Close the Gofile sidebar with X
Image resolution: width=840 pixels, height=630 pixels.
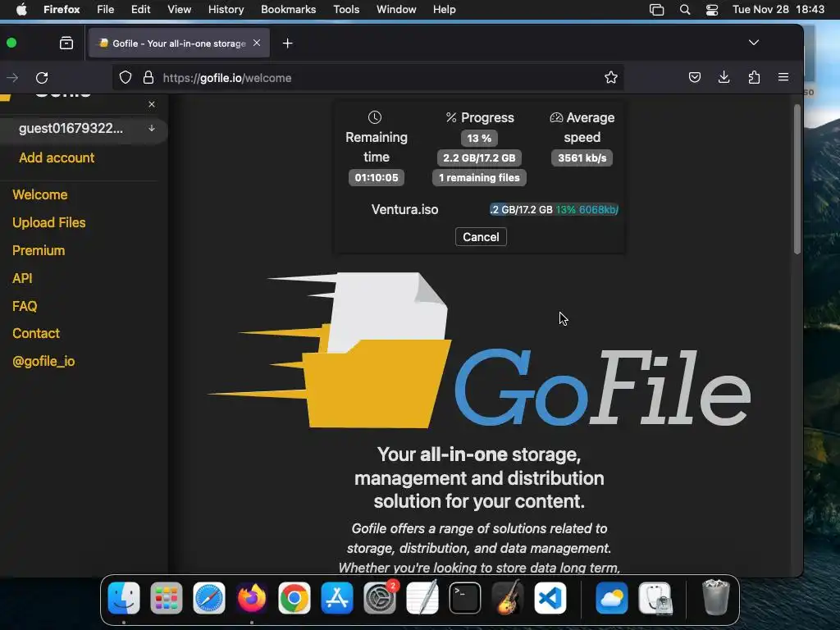click(152, 104)
